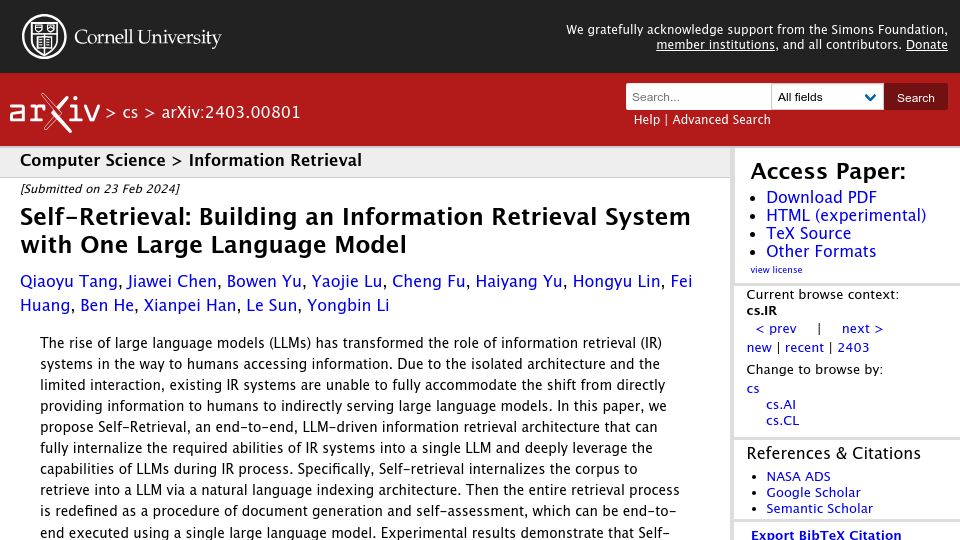Click the References & Citations heading
960x540 pixels.
coord(833,453)
